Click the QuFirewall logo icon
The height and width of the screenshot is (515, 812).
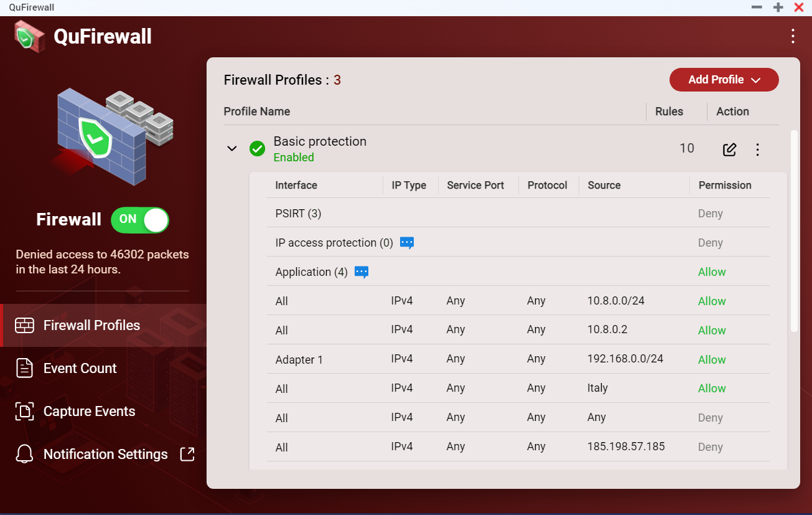(x=29, y=36)
